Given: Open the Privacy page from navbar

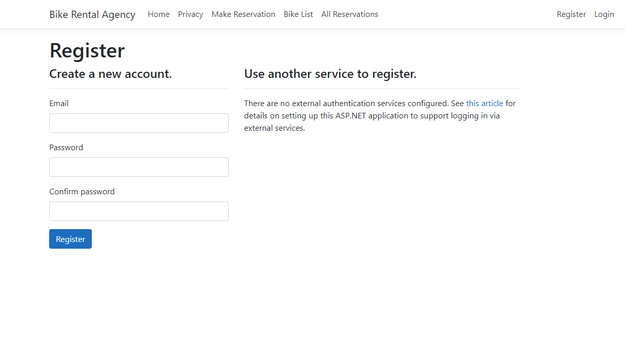Looking at the screenshot, I should click(190, 14).
